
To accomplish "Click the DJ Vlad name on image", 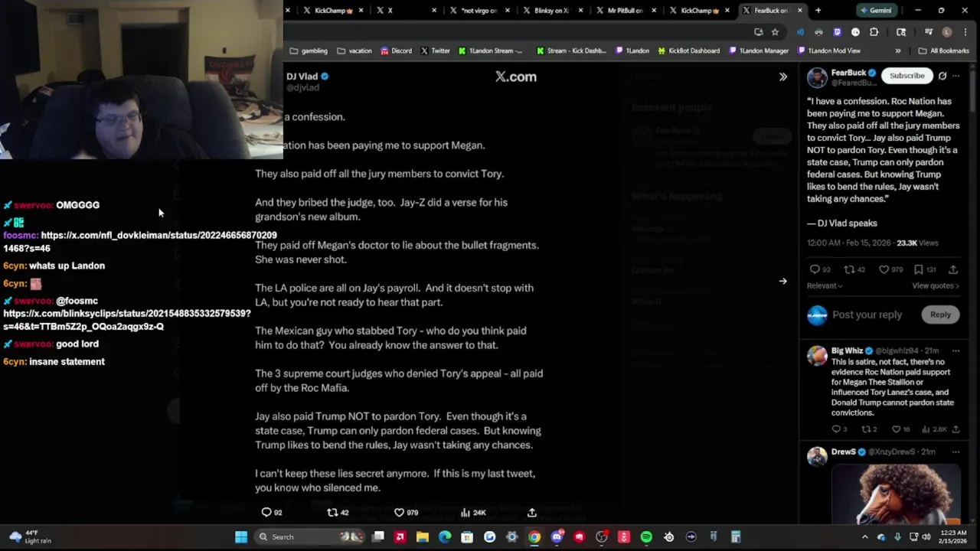I will 302,77.
